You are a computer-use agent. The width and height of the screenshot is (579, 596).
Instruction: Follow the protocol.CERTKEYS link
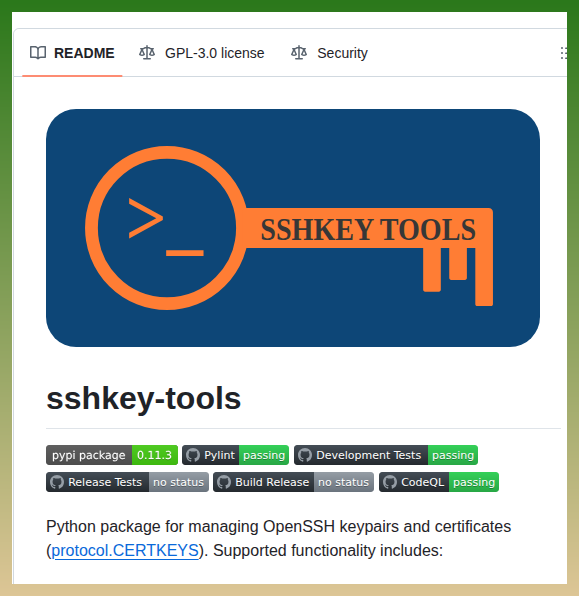click(125, 551)
